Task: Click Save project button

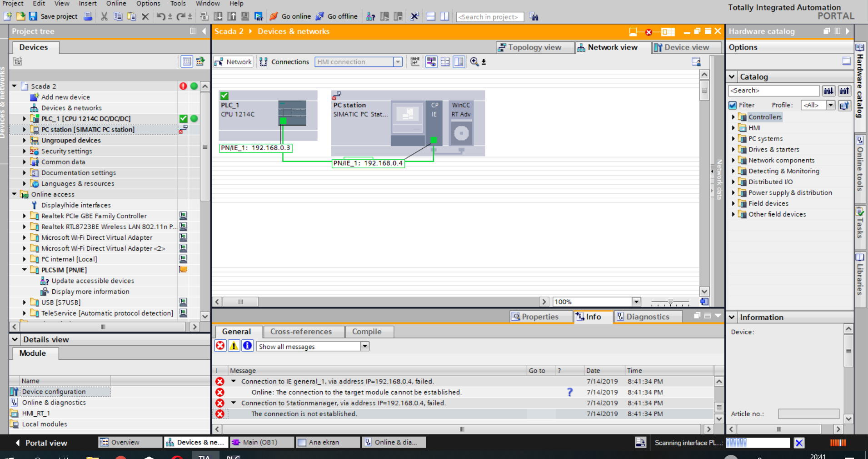Action: pos(53,16)
